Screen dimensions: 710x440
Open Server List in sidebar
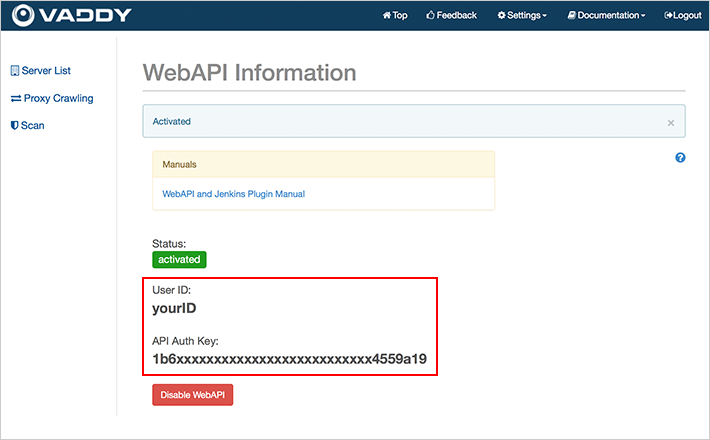pyautogui.click(x=41, y=71)
